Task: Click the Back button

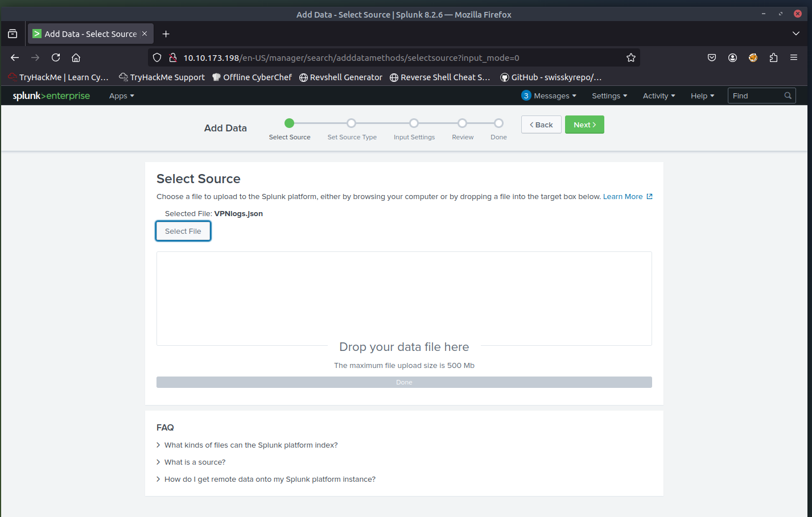Action: [x=541, y=125]
